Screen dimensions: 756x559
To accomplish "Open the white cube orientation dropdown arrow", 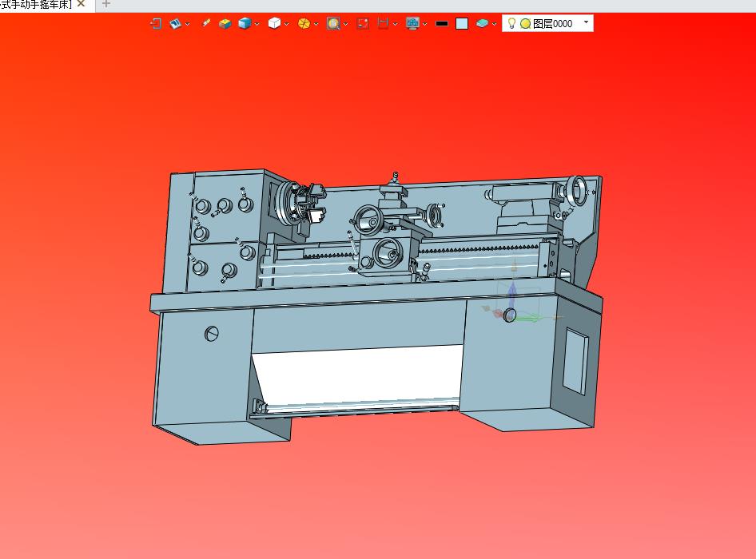I will click(286, 24).
